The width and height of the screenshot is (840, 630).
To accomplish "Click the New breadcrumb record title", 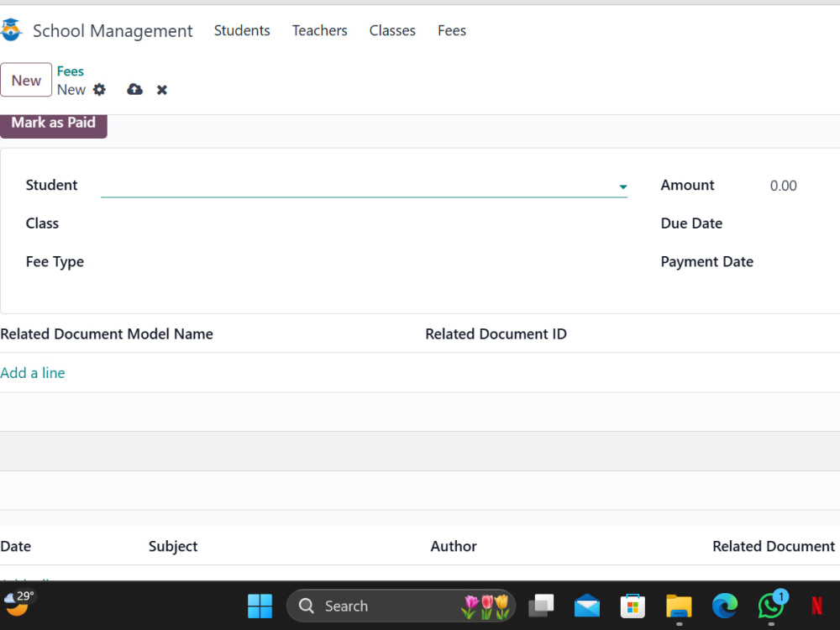I will [71, 90].
